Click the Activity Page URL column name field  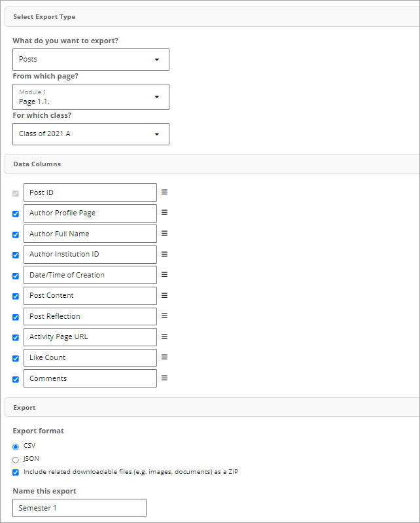point(90,337)
